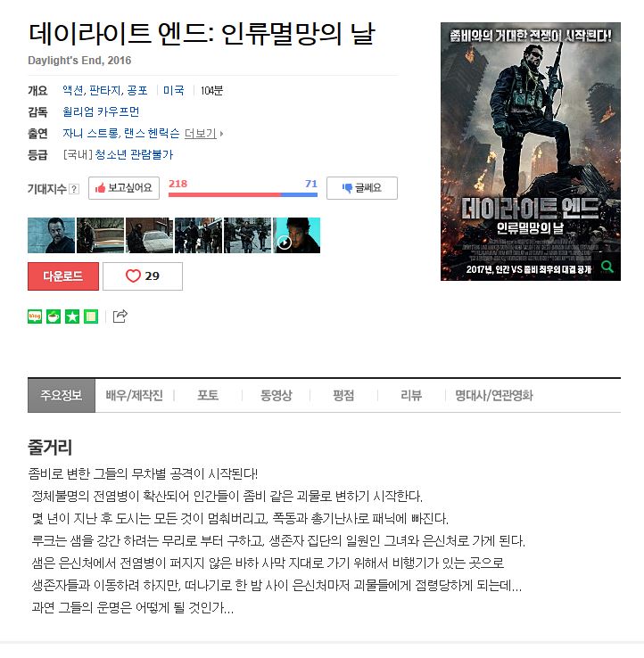Click the green star bookmark icon
The height and width of the screenshot is (658, 644).
tap(72, 317)
